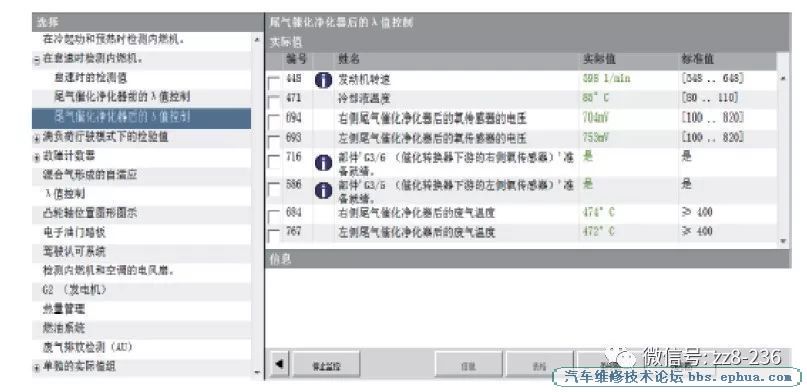Select 怠速时的检测值 item

point(90,78)
